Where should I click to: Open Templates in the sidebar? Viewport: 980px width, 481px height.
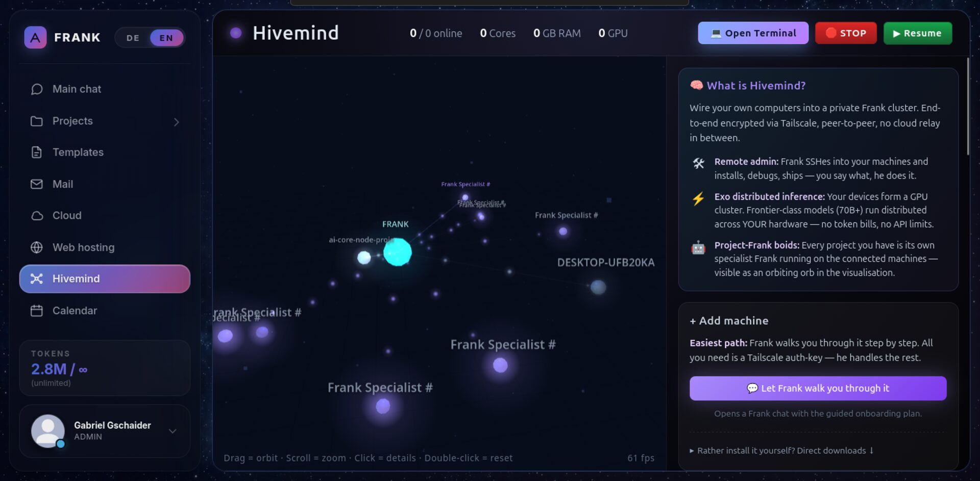coord(105,152)
